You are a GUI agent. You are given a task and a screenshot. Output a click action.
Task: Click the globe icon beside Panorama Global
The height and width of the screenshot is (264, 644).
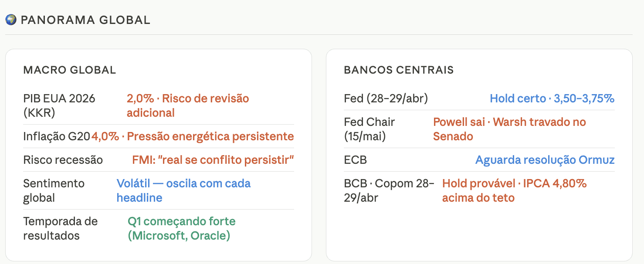click(11, 20)
